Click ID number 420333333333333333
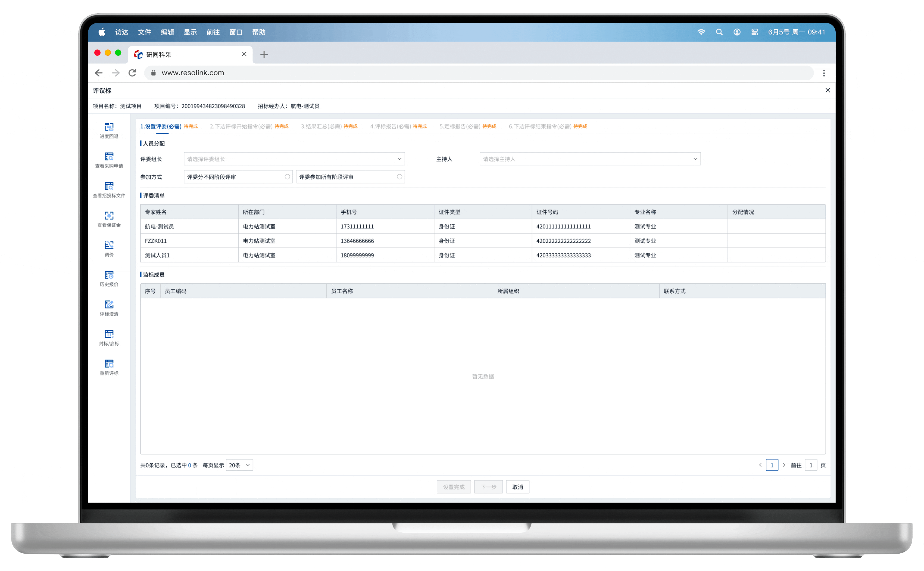 (x=563, y=255)
